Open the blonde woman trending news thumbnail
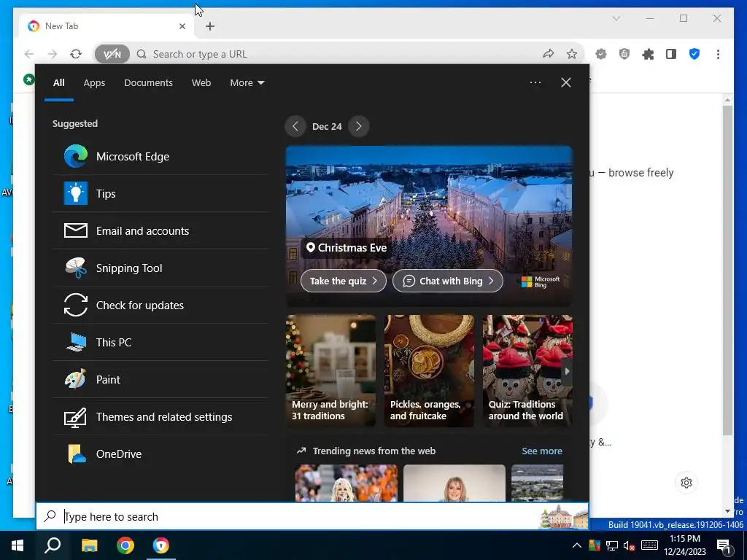The height and width of the screenshot is (560, 747). (454, 483)
